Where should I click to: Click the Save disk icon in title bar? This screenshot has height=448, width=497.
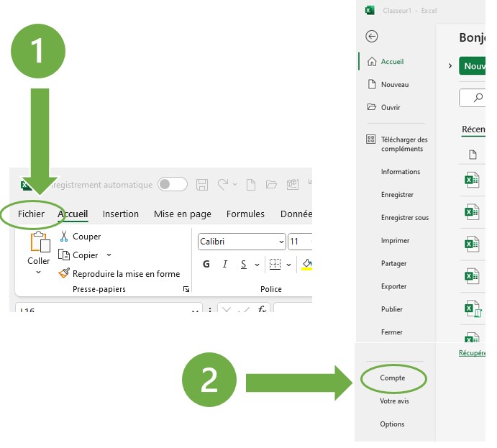(x=202, y=185)
